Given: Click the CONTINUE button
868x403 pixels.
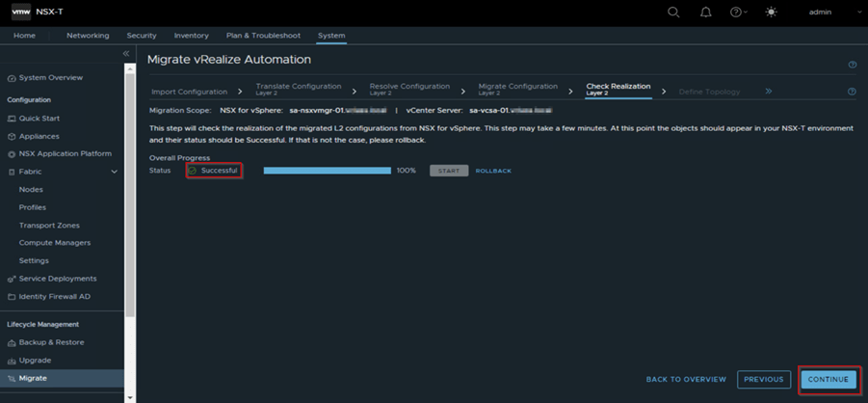Looking at the screenshot, I should [x=828, y=379].
